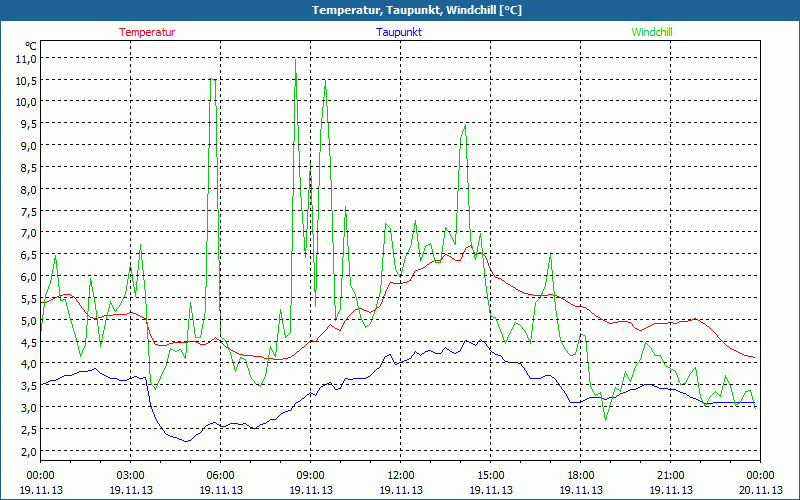Click the 06:00 time axis label

pos(221,476)
